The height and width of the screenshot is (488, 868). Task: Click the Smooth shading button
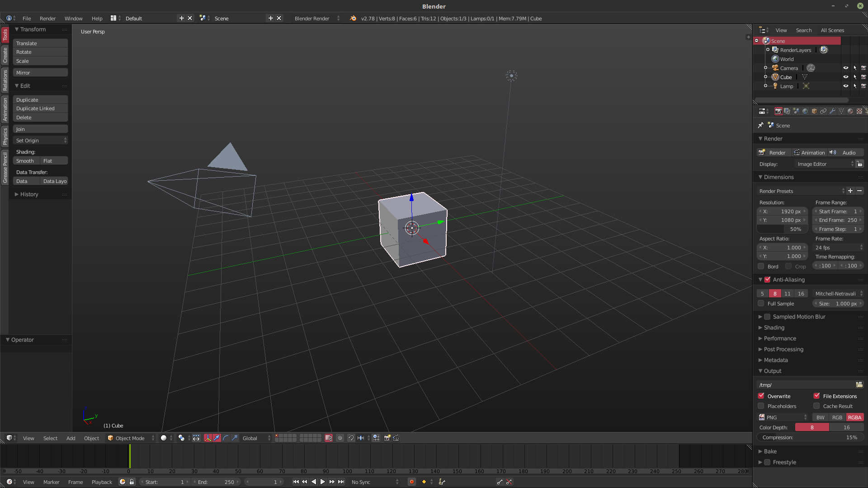26,160
